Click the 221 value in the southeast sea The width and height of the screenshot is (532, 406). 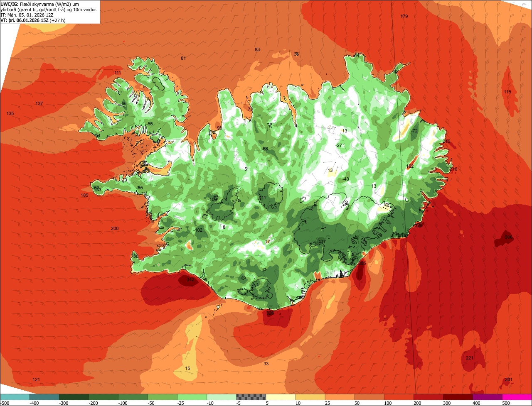[x=470, y=358]
